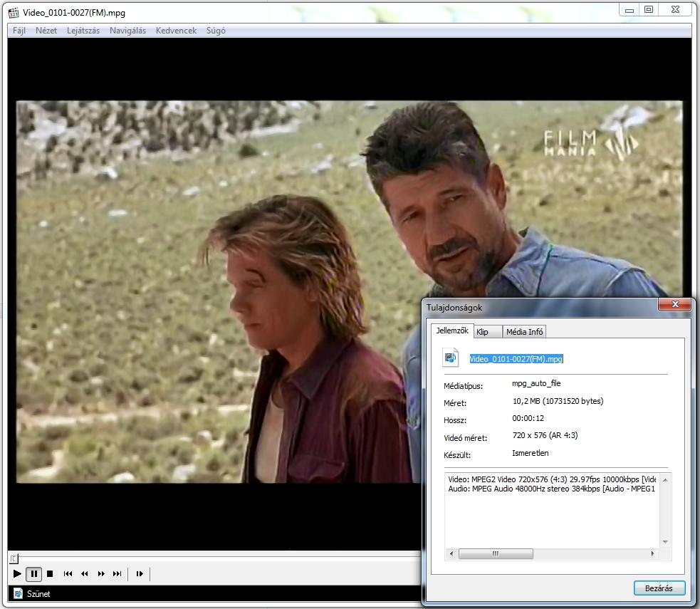Open the Súgó menu
This screenshot has width=700, height=609.
[216, 31]
